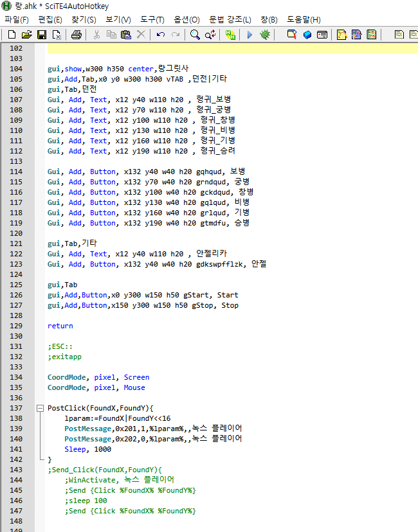This screenshot has height=532, width=418.
Task: Click "Mouse" keyword on line 135
Action: [134, 387]
